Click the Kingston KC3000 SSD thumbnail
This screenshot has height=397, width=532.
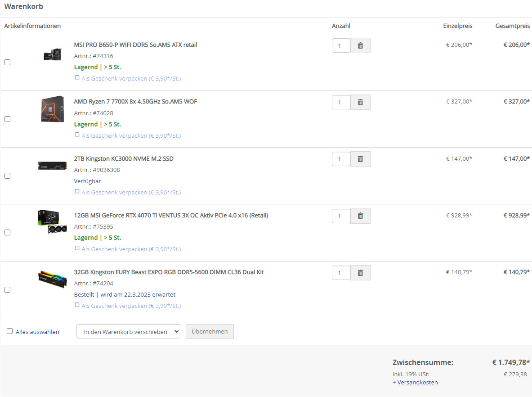pos(53,166)
